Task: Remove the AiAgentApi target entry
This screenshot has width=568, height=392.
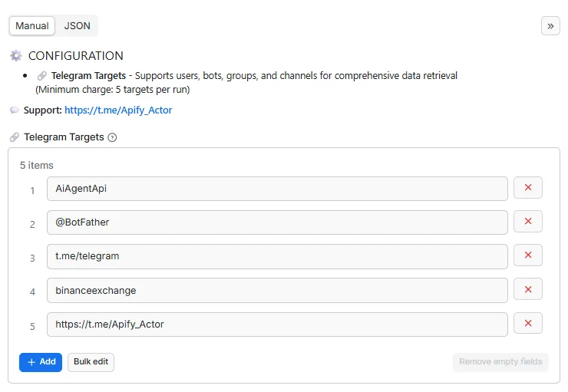Action: 528,188
